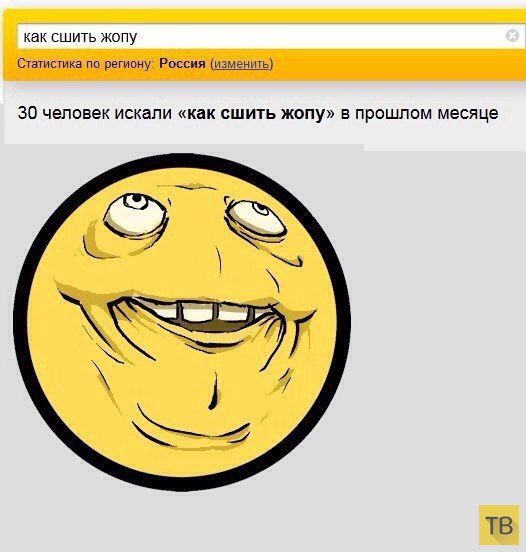Click the bold 'Россия' region name
Screen dimensions: 526x552
click(182, 63)
